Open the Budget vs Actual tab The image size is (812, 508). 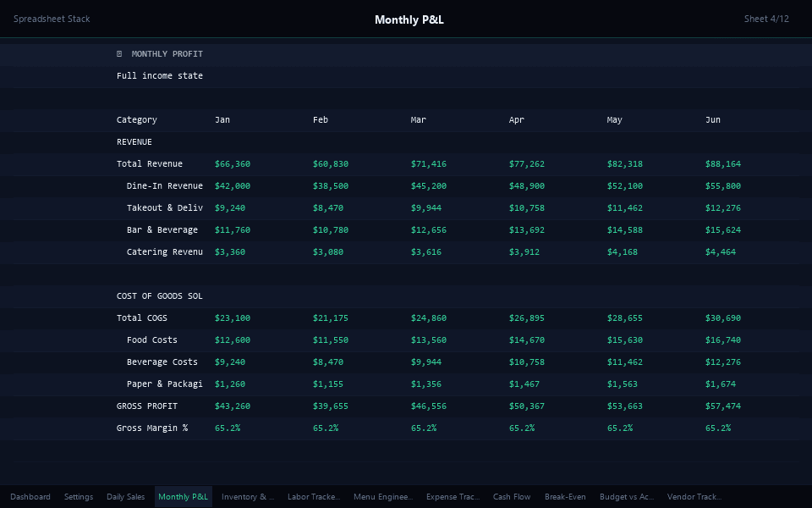(627, 497)
